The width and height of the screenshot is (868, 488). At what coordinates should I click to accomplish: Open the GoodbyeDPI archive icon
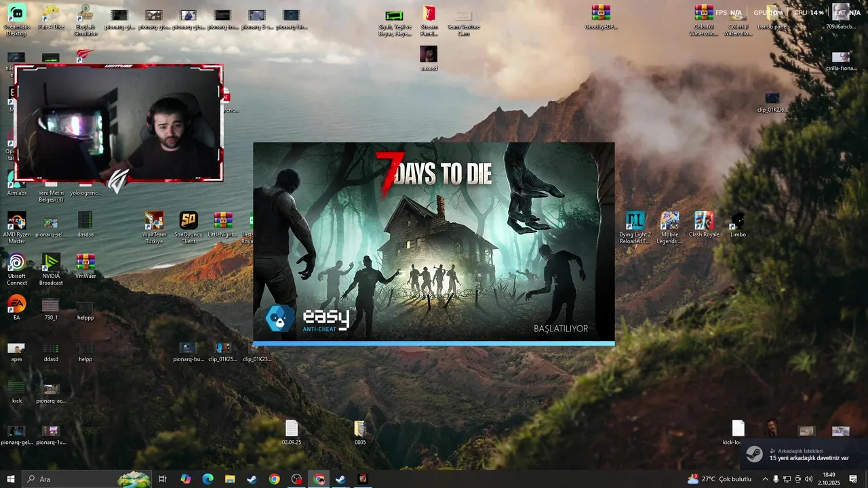(601, 18)
